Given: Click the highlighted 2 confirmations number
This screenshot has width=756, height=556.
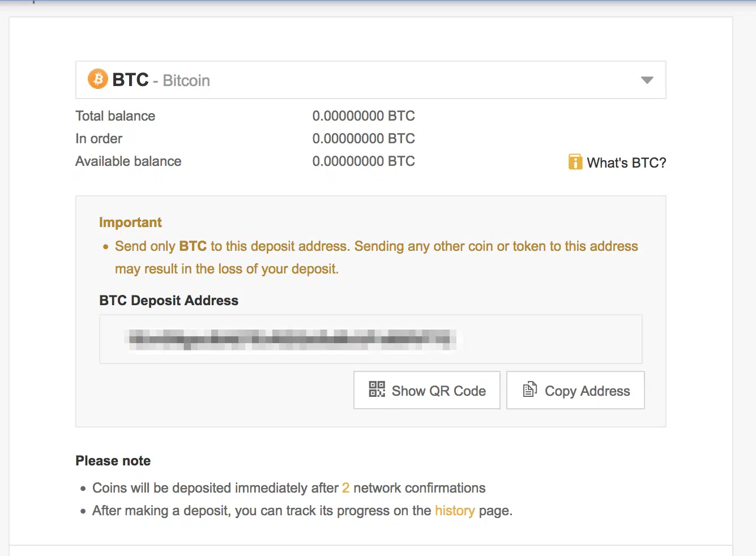Looking at the screenshot, I should point(345,487).
